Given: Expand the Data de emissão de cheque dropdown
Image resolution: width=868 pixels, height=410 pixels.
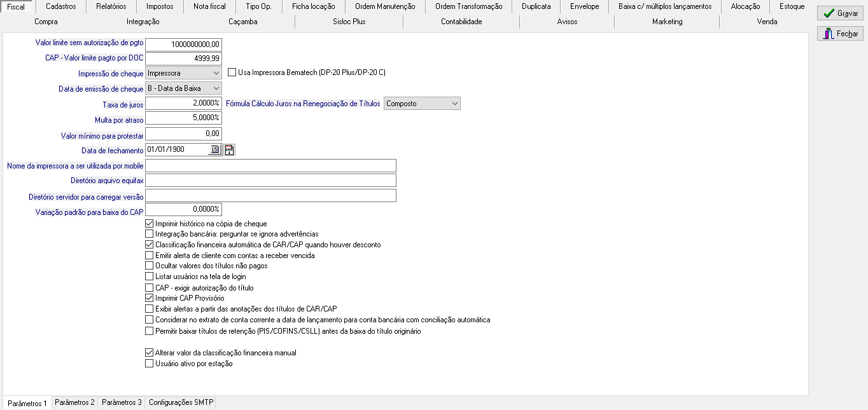Looking at the screenshot, I should point(183,88).
